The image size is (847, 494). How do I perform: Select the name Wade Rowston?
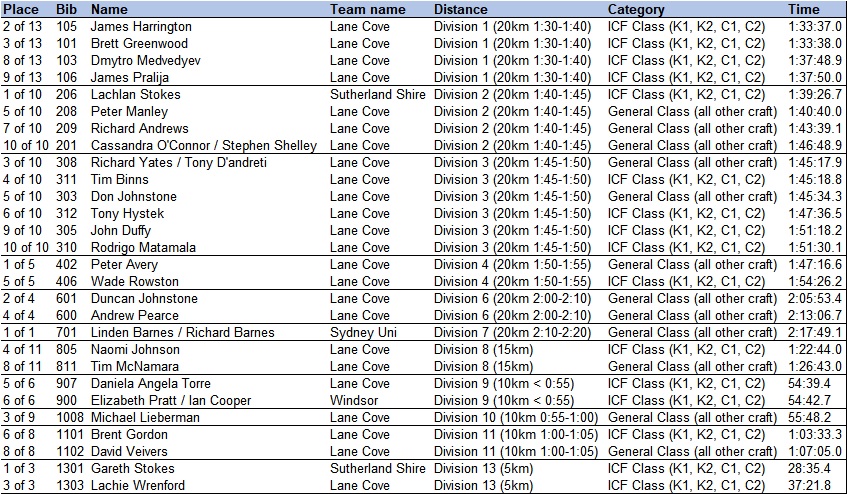click(x=135, y=281)
